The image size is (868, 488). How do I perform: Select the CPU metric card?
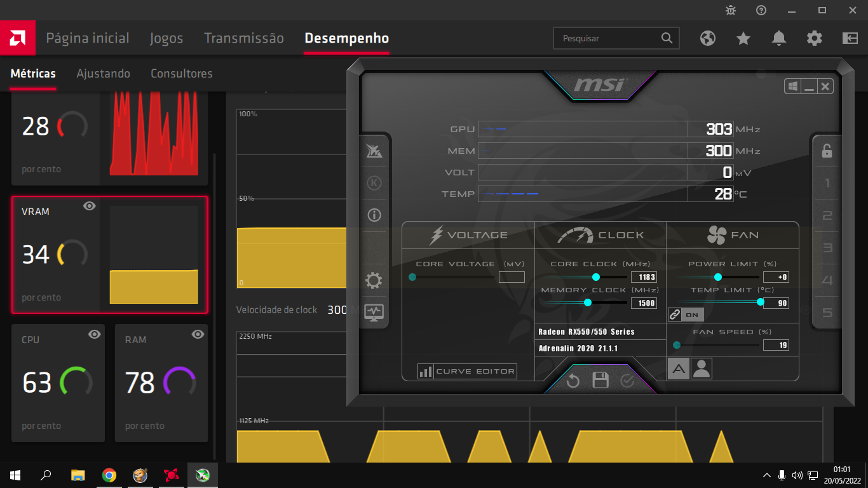[58, 383]
